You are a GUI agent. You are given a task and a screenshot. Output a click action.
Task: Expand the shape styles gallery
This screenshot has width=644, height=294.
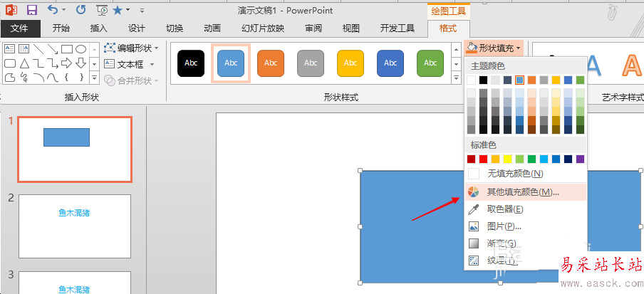point(456,77)
